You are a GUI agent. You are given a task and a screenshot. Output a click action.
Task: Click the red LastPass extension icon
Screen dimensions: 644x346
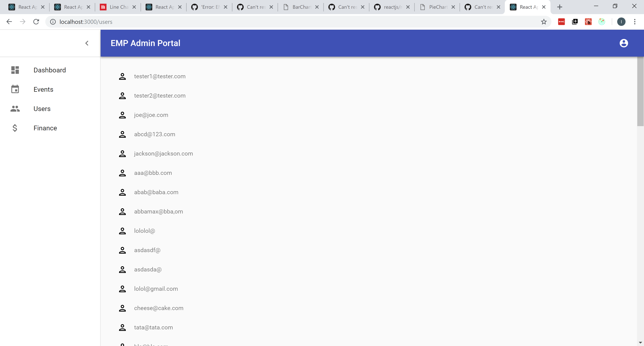[561, 22]
